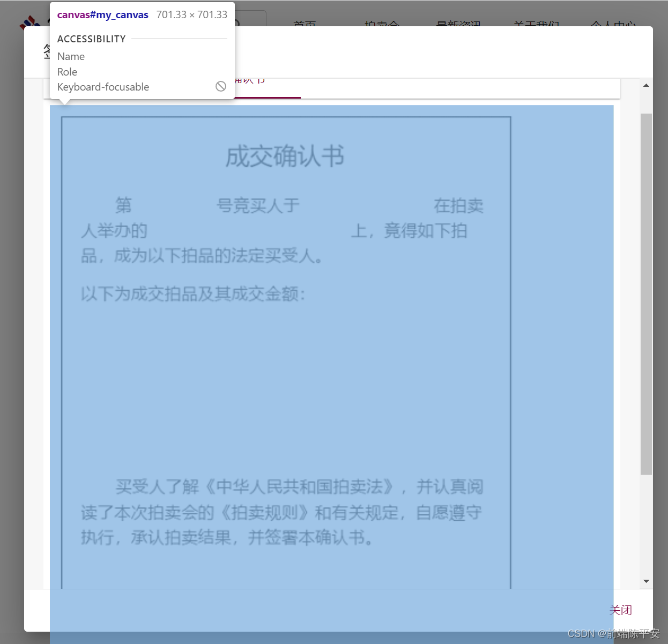Click the scrollbar up arrow

[x=646, y=85]
